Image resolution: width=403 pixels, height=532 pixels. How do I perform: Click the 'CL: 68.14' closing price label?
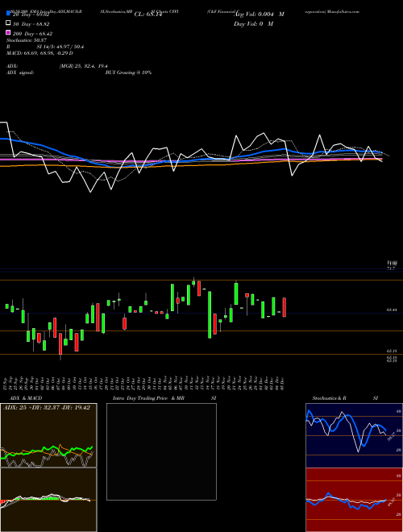[x=148, y=15]
